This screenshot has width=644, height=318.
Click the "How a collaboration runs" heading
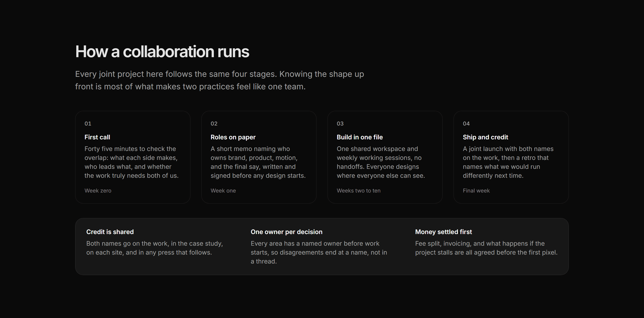(162, 51)
